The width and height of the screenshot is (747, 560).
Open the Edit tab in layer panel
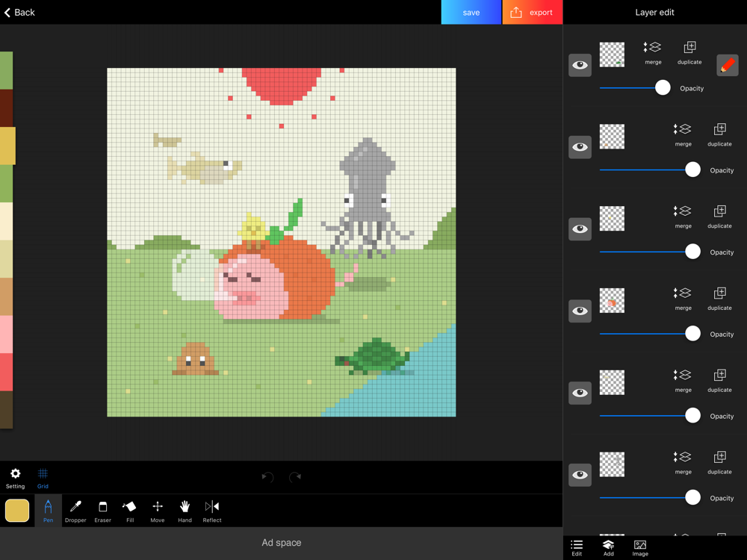coord(577,548)
